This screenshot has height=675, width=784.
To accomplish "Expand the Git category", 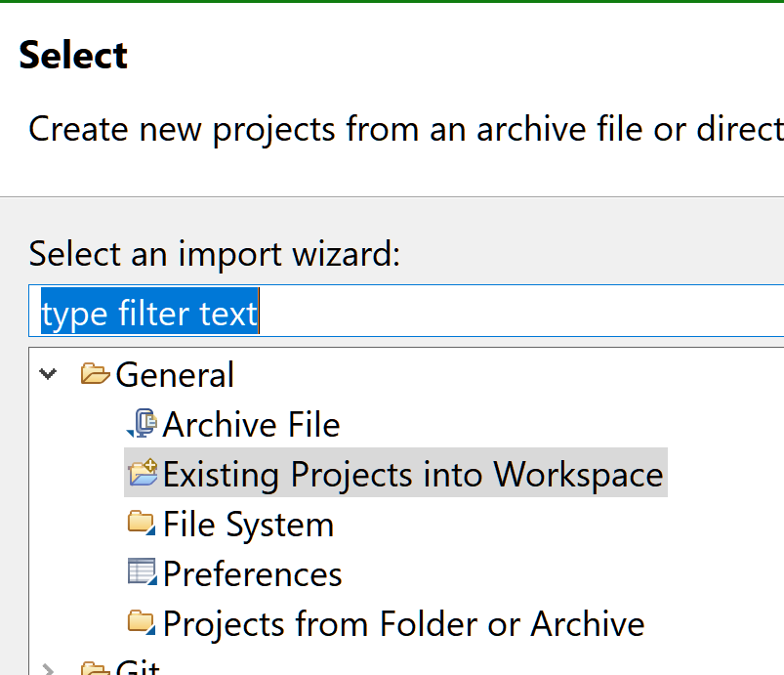I will click(47, 669).
